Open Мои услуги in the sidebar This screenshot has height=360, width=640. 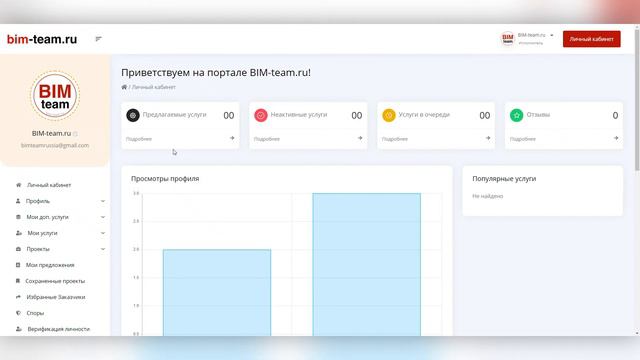(x=42, y=233)
